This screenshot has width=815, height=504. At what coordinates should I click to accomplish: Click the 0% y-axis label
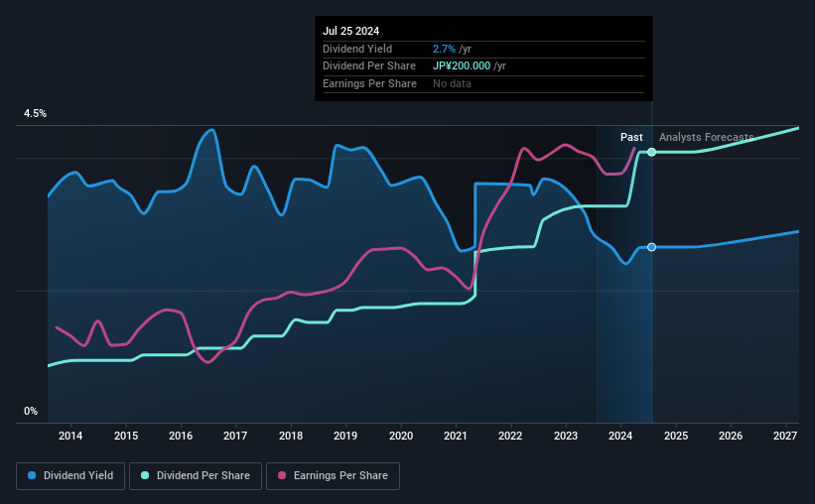(x=31, y=411)
